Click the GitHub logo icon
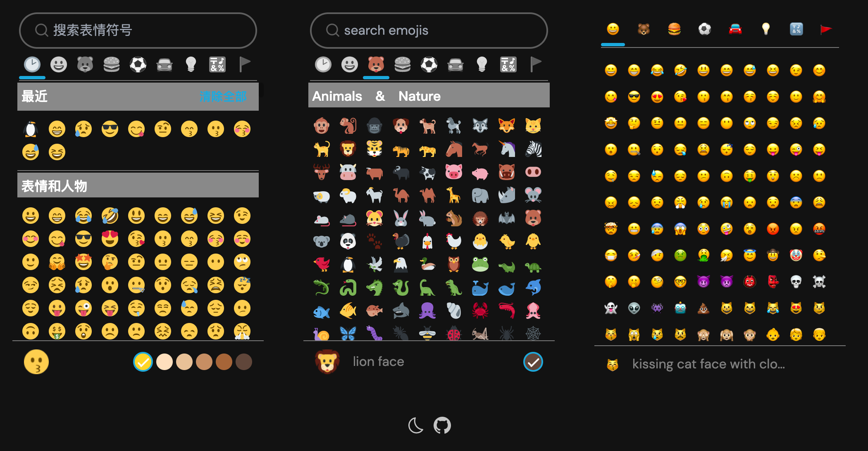 [x=442, y=425]
